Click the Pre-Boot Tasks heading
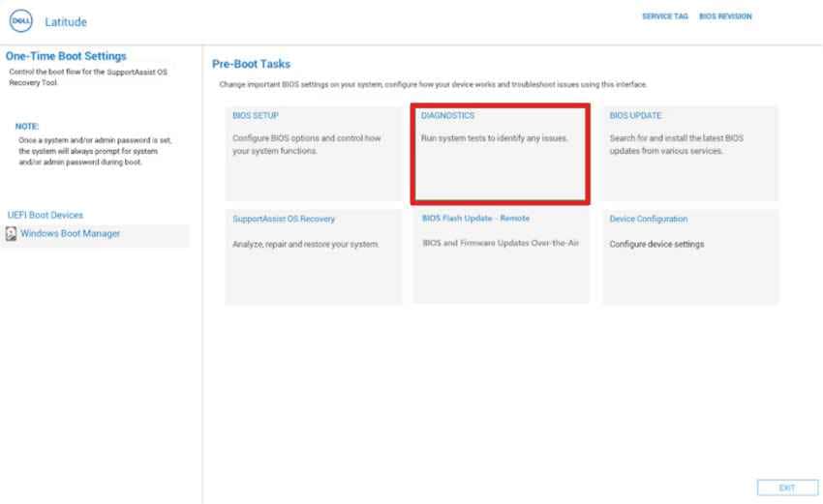The height and width of the screenshot is (504, 823). click(251, 64)
